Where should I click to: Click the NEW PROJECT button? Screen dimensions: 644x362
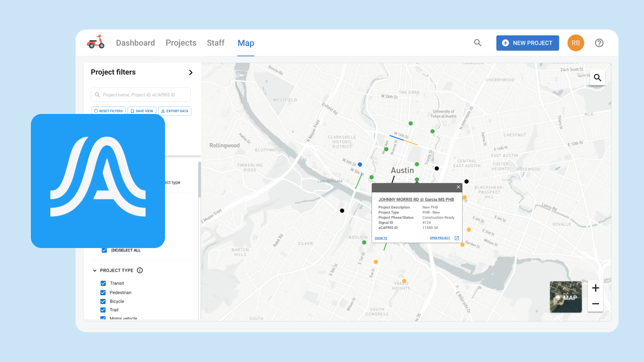528,43
